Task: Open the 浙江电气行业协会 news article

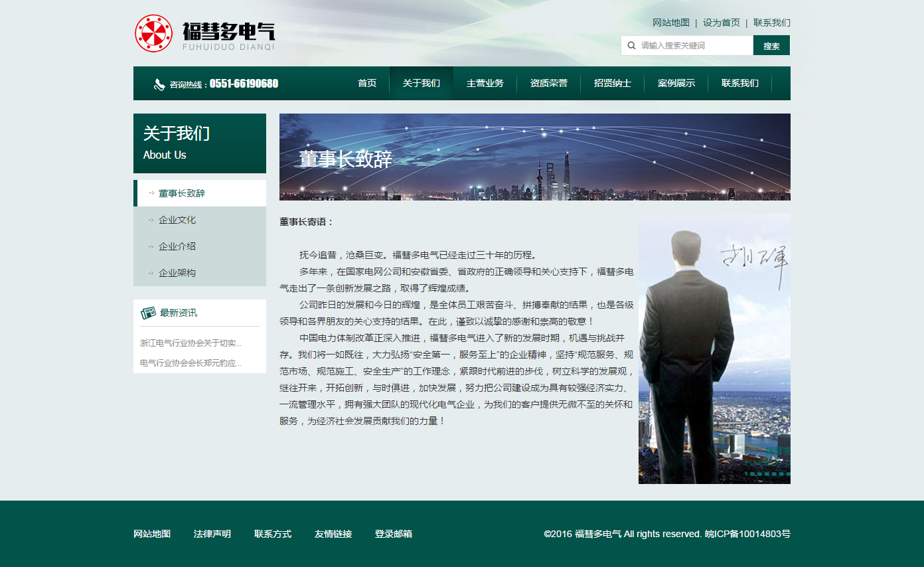Action: click(191, 343)
